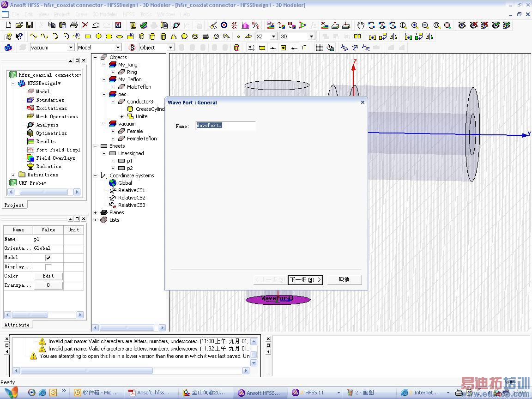
Task: Click the Validate checkmark icon
Action: [143, 25]
